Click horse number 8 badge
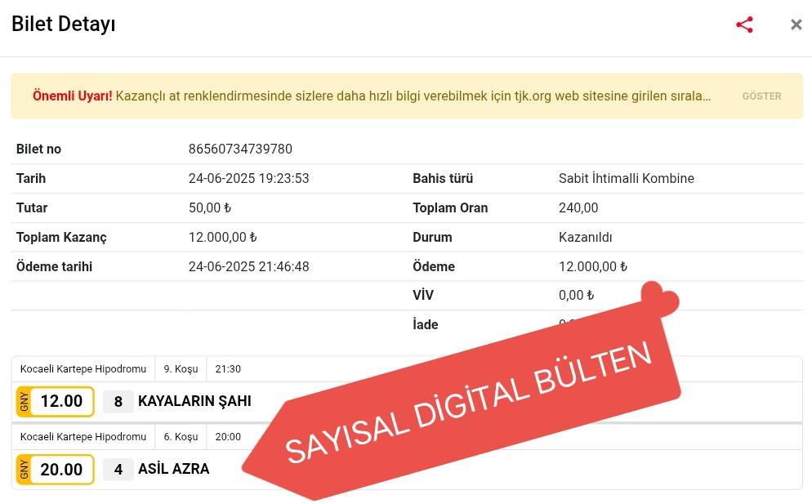The image size is (812, 504). pos(118,401)
